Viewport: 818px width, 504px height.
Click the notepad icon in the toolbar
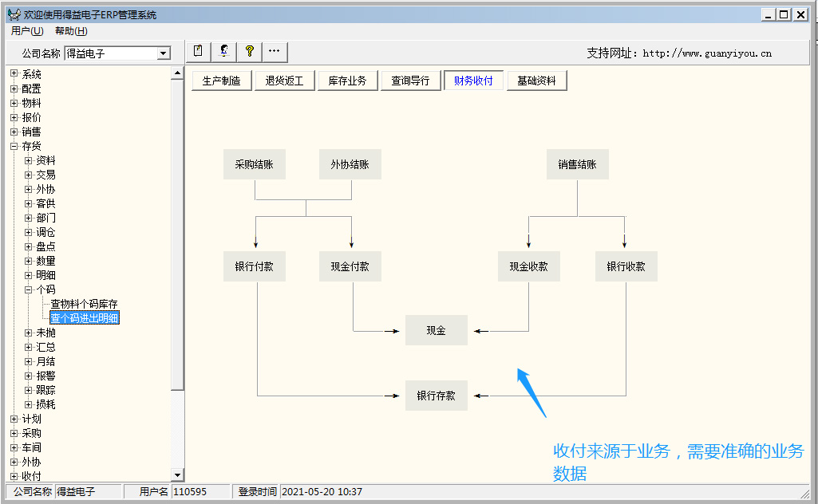199,52
